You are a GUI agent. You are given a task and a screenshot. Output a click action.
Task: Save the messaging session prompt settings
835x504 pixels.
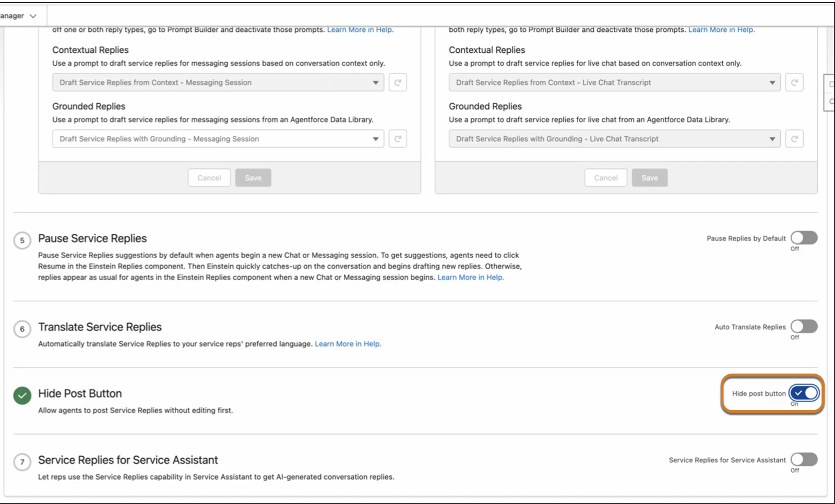pyautogui.click(x=253, y=178)
